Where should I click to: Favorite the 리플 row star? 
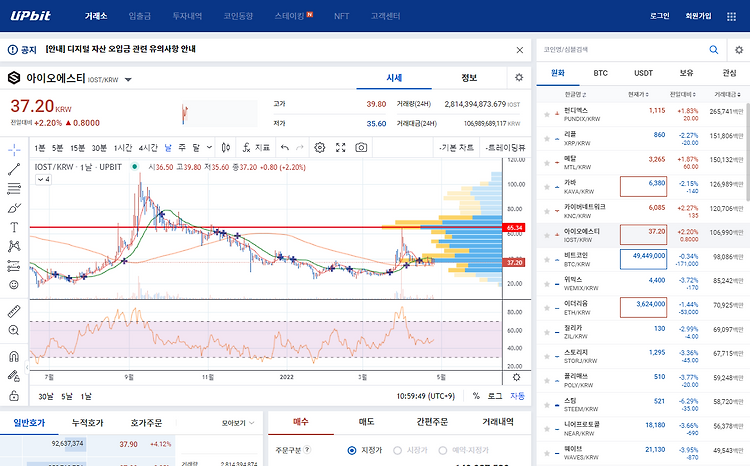click(x=547, y=138)
